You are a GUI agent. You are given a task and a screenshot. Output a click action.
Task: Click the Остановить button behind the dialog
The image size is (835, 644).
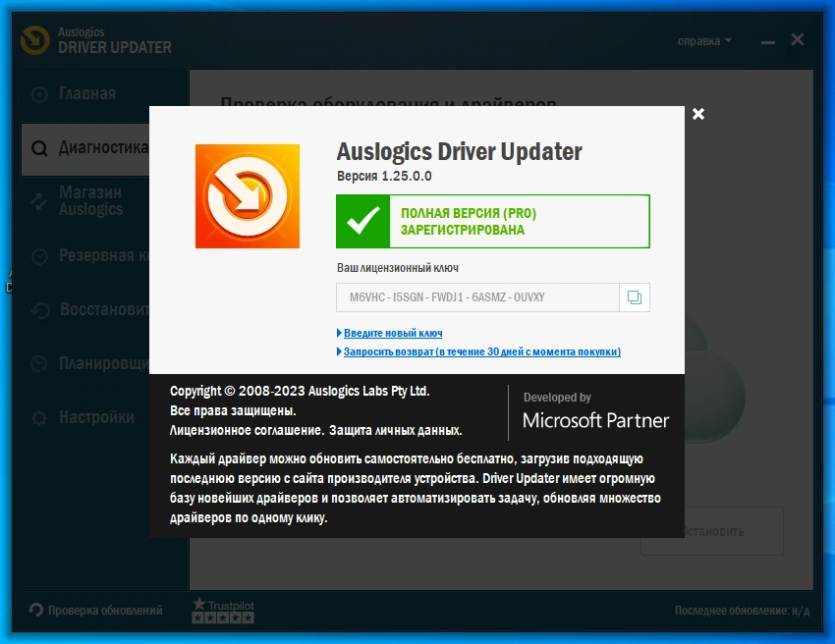click(x=712, y=531)
